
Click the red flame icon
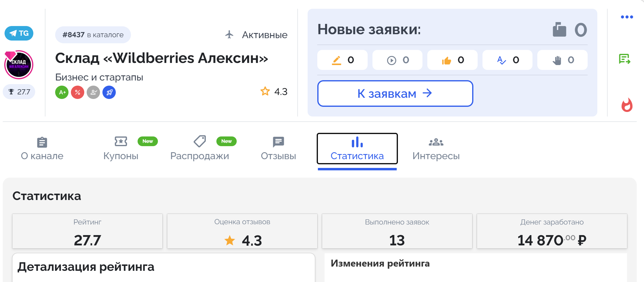pyautogui.click(x=627, y=105)
